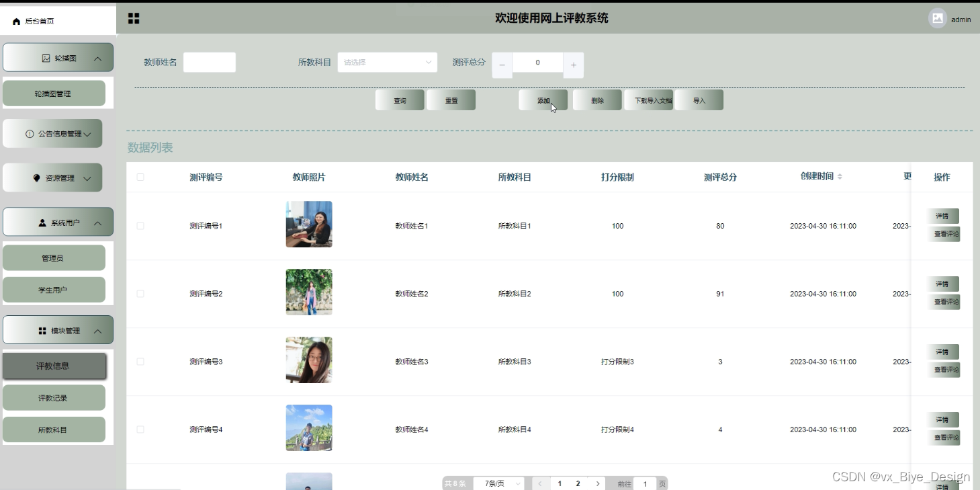Click the go-to-page number input
The width and height of the screenshot is (980, 490).
[x=645, y=484]
